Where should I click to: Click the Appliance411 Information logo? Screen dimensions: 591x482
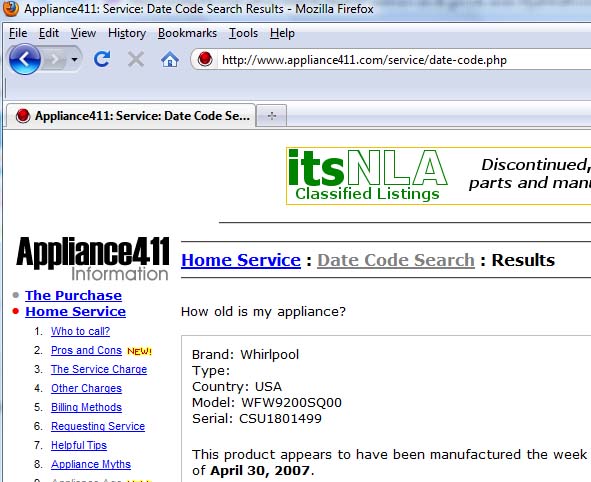click(x=93, y=259)
